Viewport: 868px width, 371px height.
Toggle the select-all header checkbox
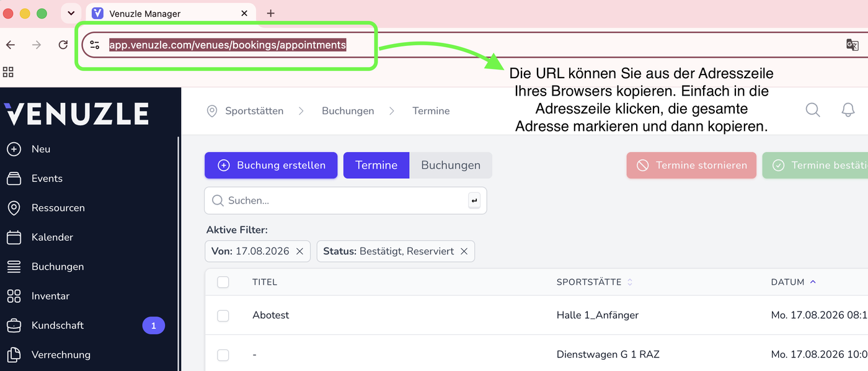point(223,282)
